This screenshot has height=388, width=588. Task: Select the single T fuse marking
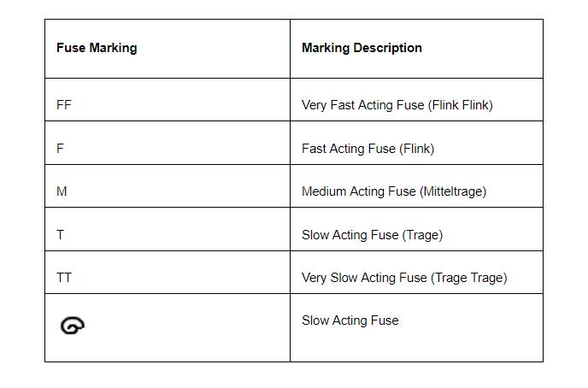60,235
